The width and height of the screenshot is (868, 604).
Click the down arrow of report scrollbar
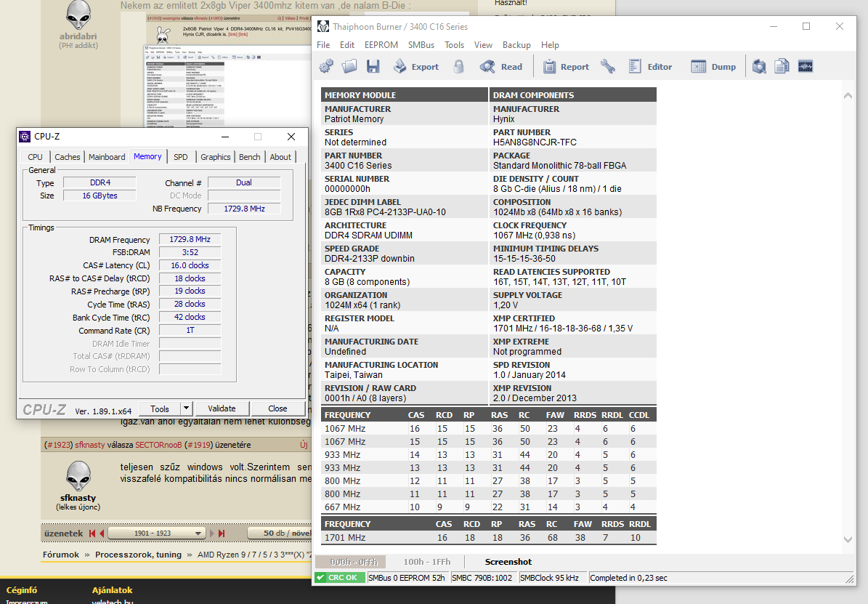pyautogui.click(x=848, y=539)
